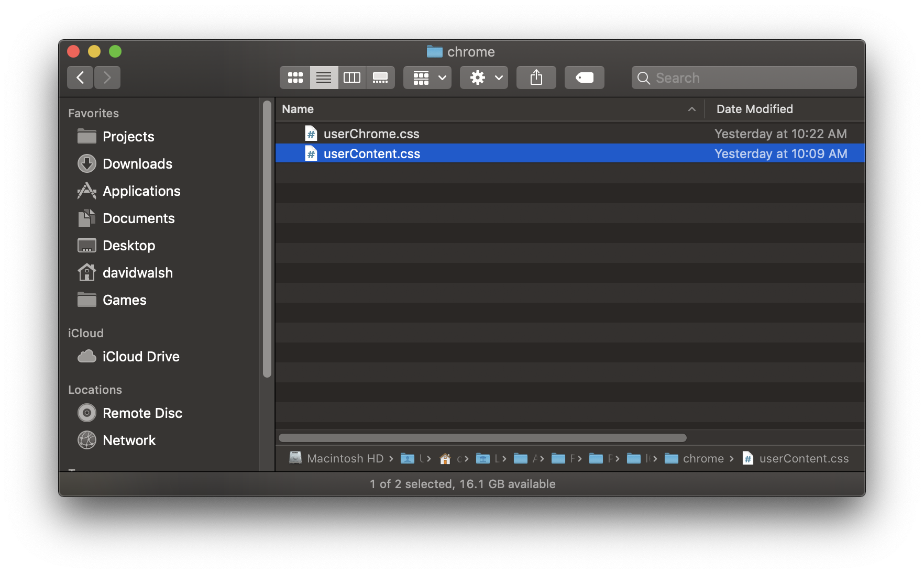Select the userContent.css file row
Viewport: 924px width, 574px height.
pyautogui.click(x=570, y=153)
